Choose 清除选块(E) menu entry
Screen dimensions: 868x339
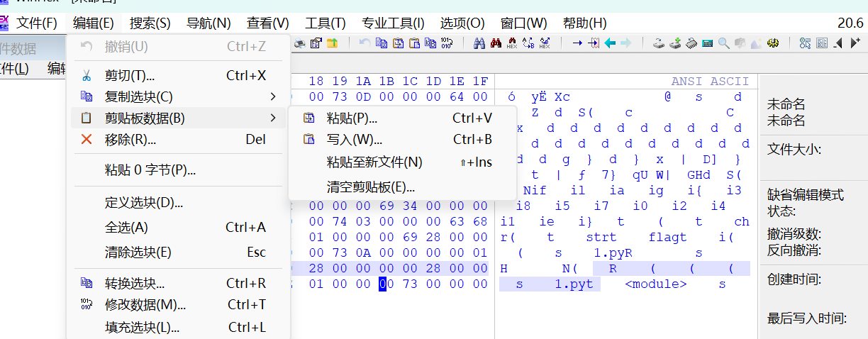(178, 252)
